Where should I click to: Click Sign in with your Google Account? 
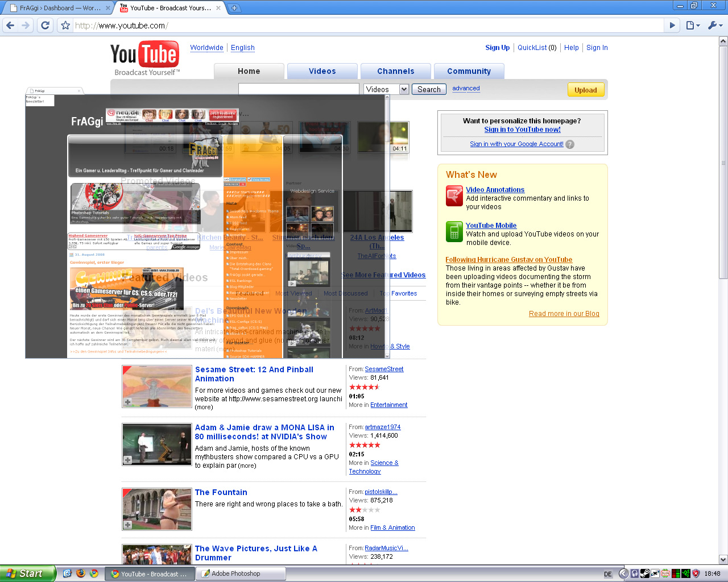[516, 144]
